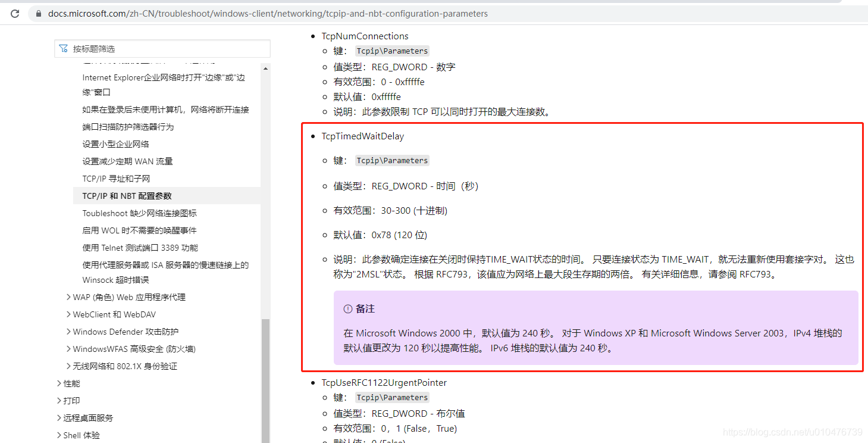This screenshot has width=868, height=443.
Task: Click the 默认值: 0xfffffe line
Action: [x=367, y=97]
